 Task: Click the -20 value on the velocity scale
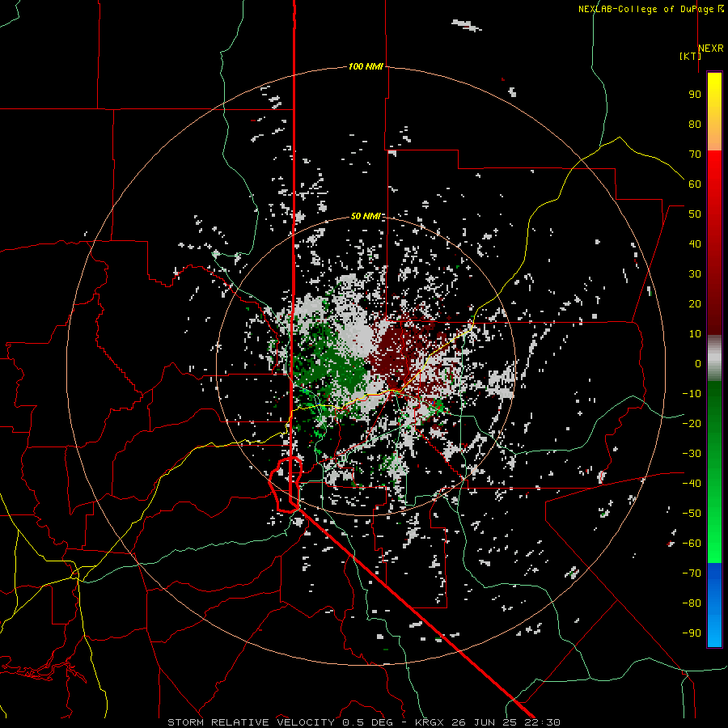click(x=692, y=423)
